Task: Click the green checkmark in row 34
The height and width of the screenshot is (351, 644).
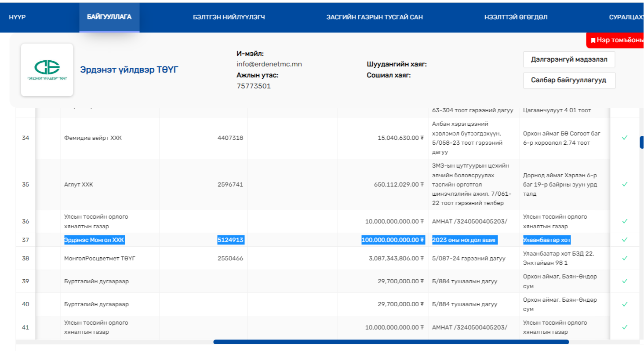Action: [x=624, y=138]
